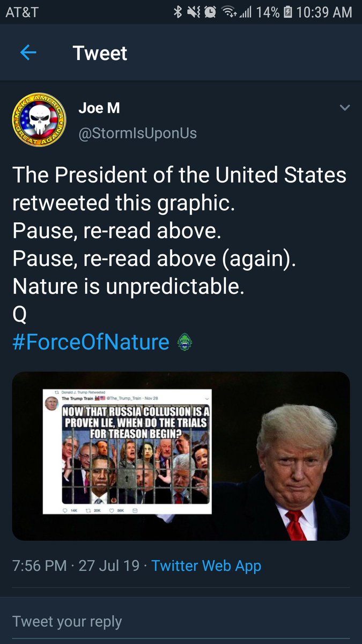Open the #ForceOfNature hashtag

(x=91, y=342)
